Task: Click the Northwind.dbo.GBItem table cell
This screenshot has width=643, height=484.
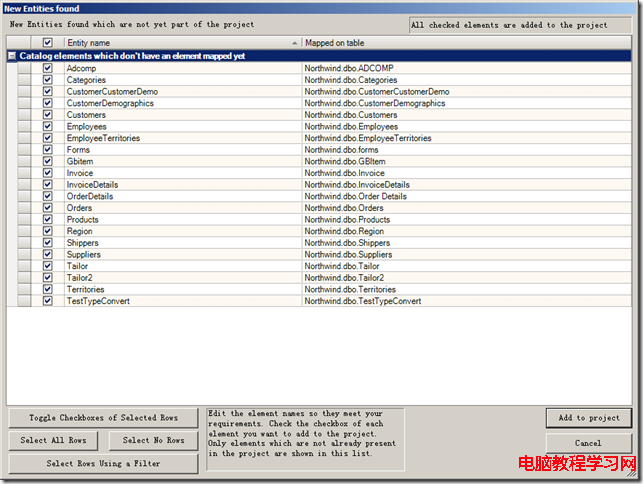Action: pos(467,161)
